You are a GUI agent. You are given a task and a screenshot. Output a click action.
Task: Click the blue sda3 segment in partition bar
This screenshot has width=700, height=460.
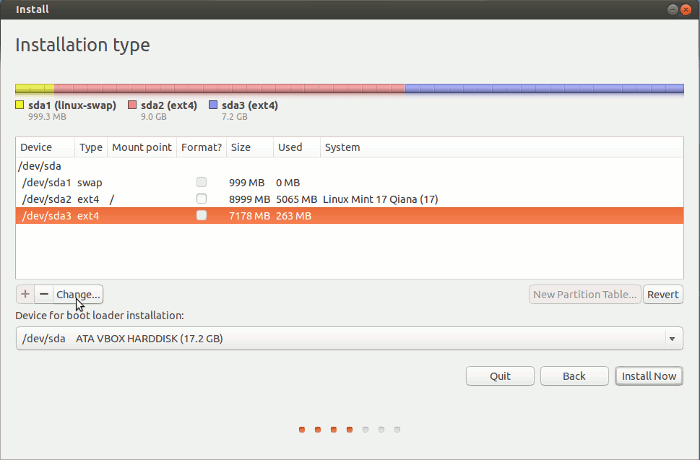tap(544, 89)
